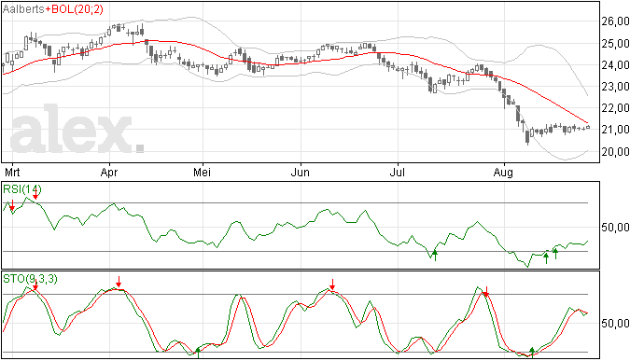Click the 26,00 price axis label
644x361 pixels.
coord(615,21)
